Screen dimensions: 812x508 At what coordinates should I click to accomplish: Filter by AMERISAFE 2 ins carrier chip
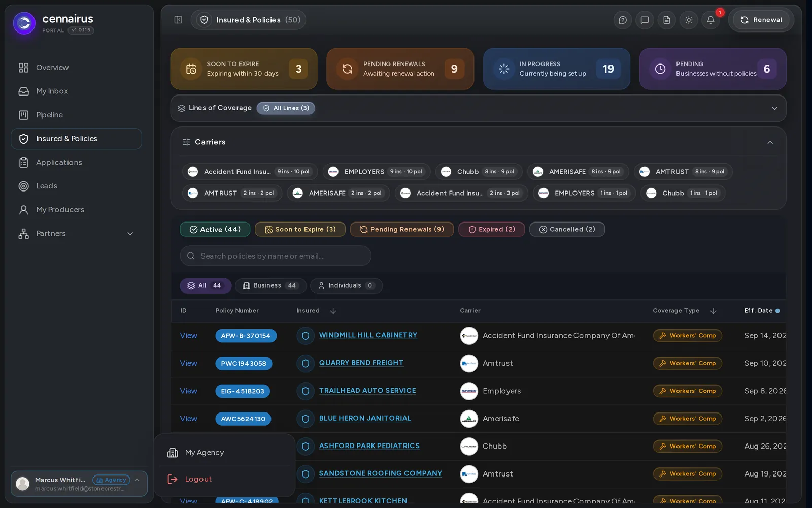point(339,193)
